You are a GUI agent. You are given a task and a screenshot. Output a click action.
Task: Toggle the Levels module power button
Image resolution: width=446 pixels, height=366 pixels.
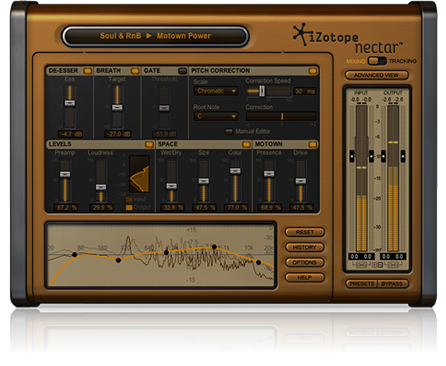149,144
